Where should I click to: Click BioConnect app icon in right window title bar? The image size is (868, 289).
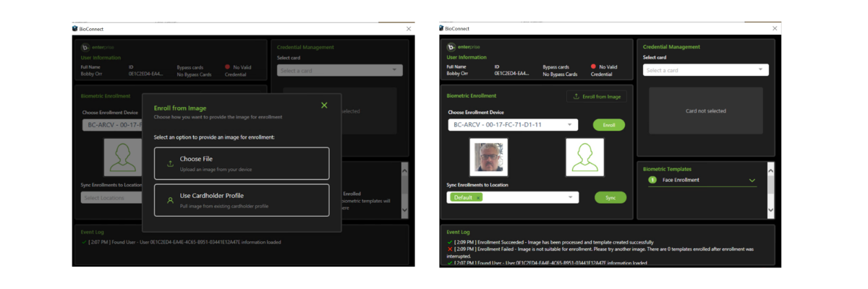point(441,28)
